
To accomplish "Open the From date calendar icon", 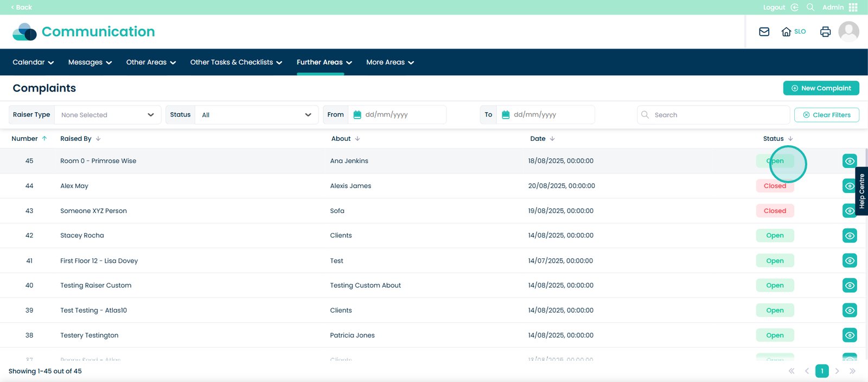I will point(357,115).
